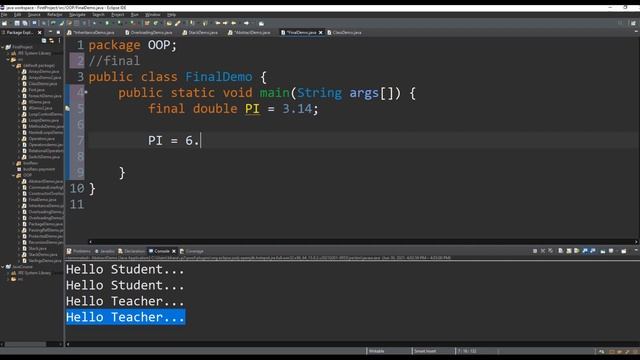Open the Window menu
Viewport: 640px width, 360px height.
(x=153, y=15)
